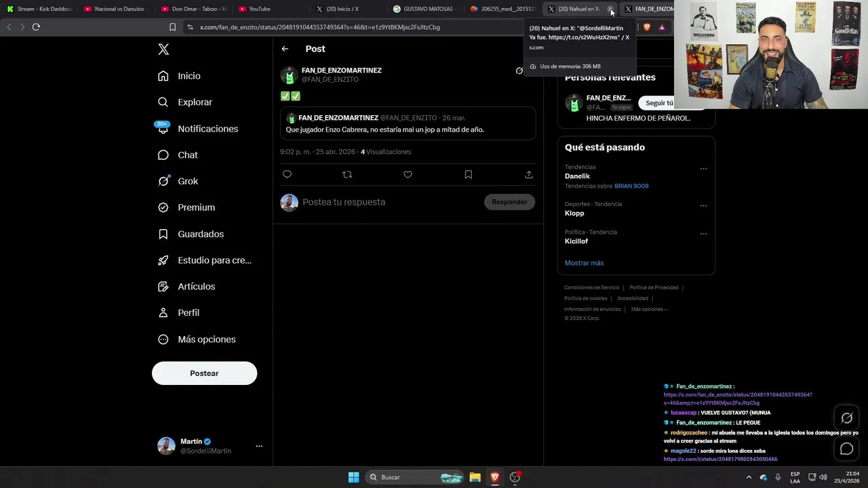Viewport: 868px width, 488px height.
Task: Open Chat messages in sidebar
Action: point(178,155)
